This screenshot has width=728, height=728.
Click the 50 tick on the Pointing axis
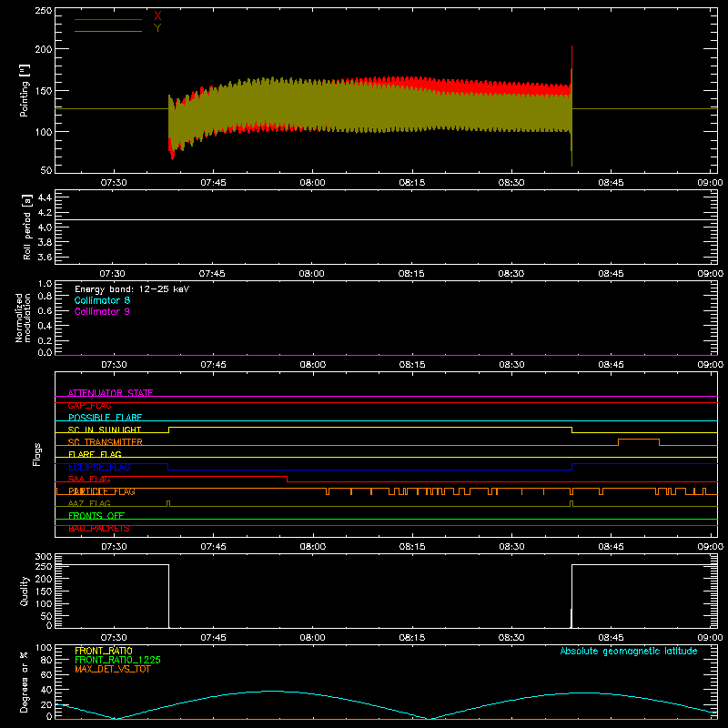[46, 170]
